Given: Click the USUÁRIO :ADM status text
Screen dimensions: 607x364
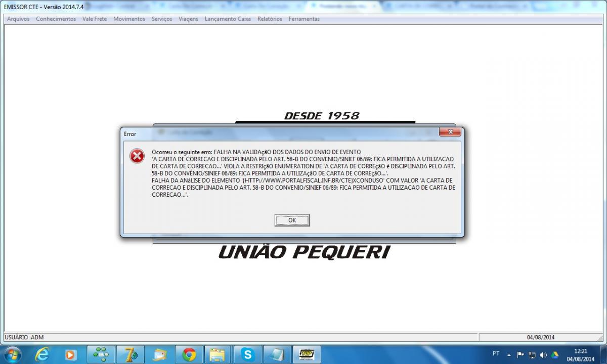Looking at the screenshot, I should tap(24, 337).
